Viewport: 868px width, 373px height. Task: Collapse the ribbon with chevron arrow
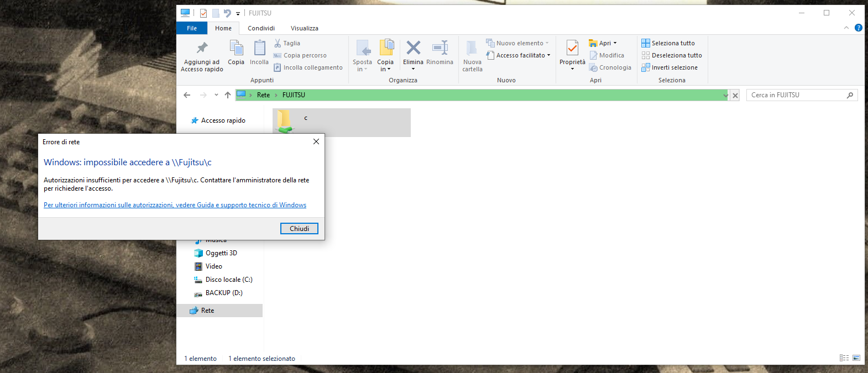(846, 28)
